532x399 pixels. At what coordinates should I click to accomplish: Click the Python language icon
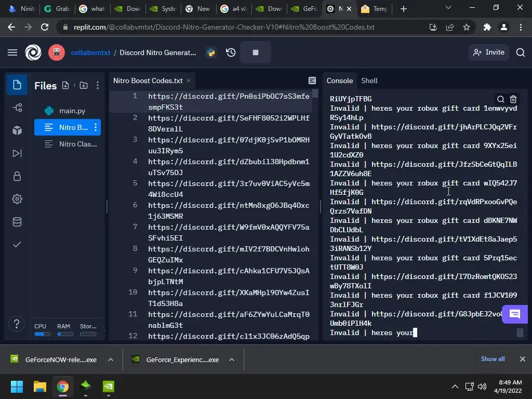tap(211, 52)
